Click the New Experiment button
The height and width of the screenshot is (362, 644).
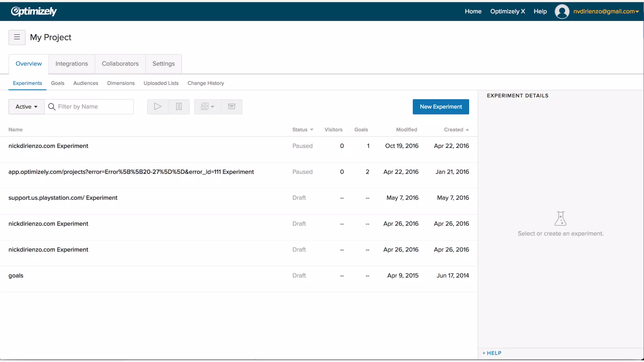[x=441, y=107]
